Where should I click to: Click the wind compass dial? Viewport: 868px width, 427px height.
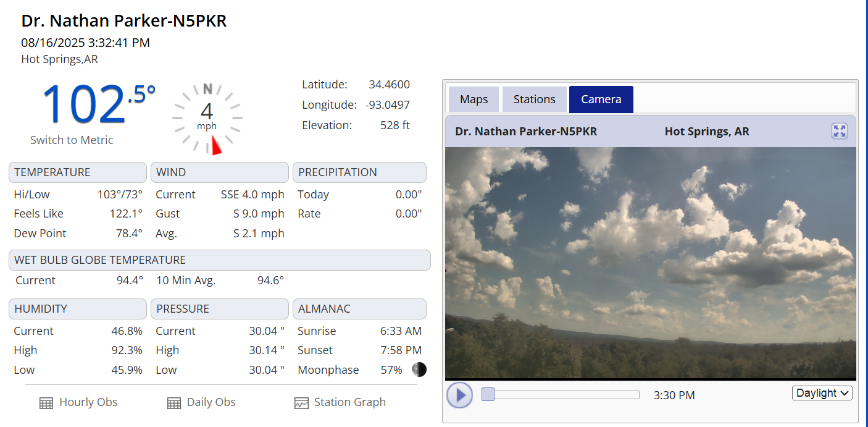(x=207, y=117)
